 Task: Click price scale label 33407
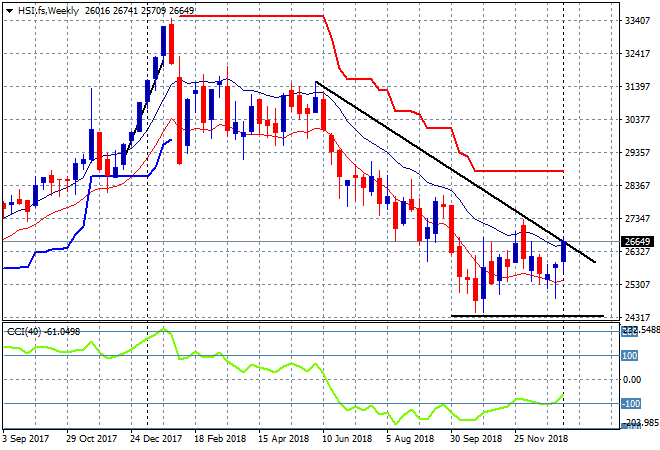637,20
